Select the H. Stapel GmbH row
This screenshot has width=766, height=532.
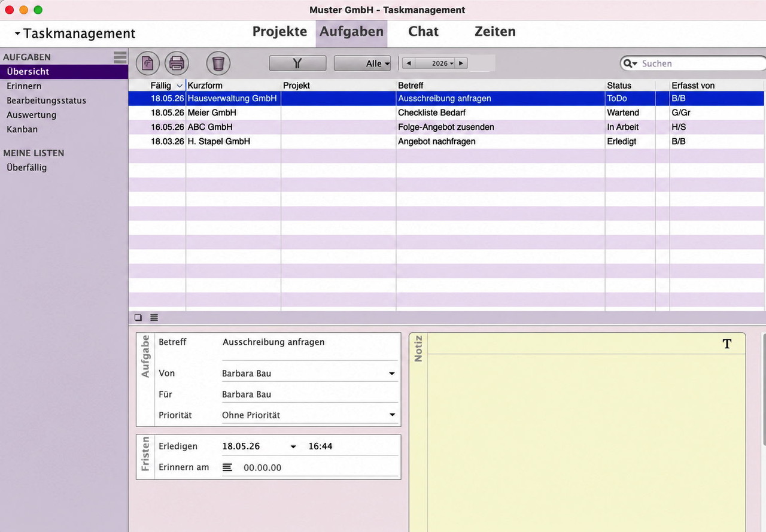pyautogui.click(x=446, y=141)
